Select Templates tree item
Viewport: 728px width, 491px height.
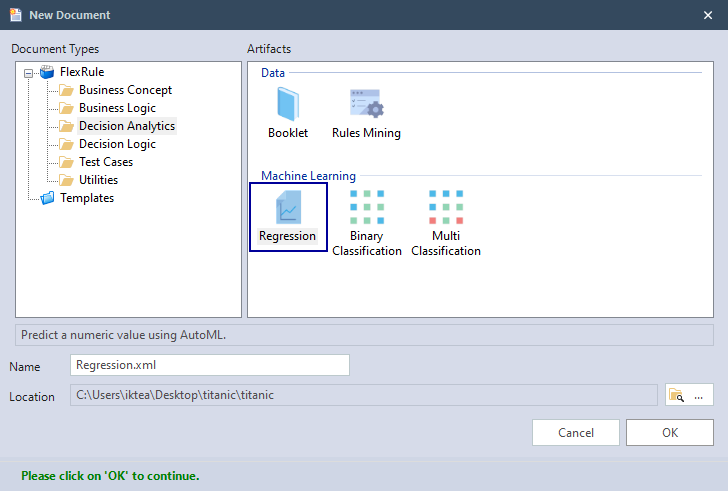click(x=87, y=198)
